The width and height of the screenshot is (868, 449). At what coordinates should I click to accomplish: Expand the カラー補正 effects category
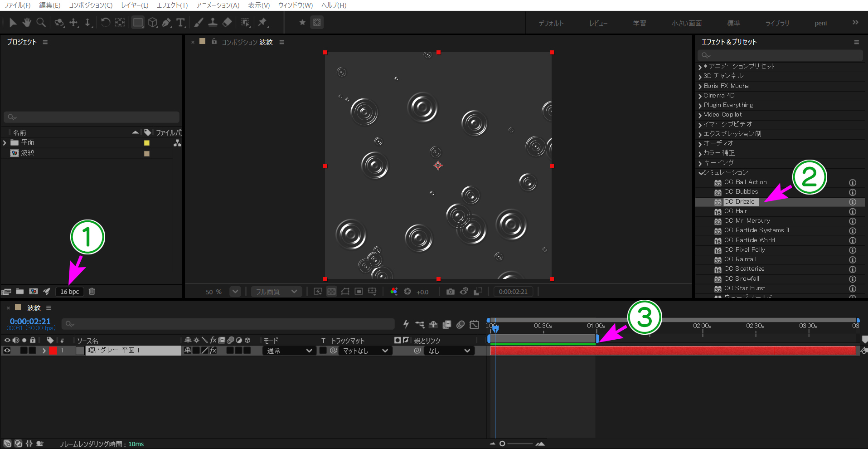(700, 154)
